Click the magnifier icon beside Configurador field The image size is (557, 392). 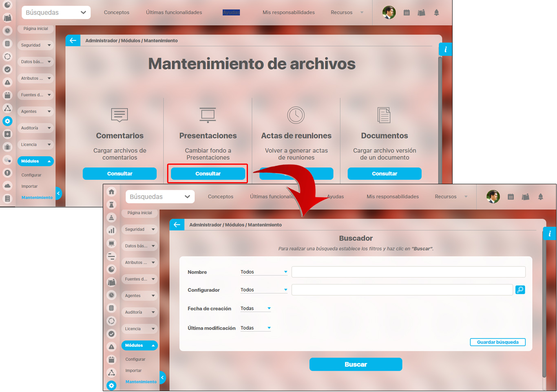tap(520, 290)
